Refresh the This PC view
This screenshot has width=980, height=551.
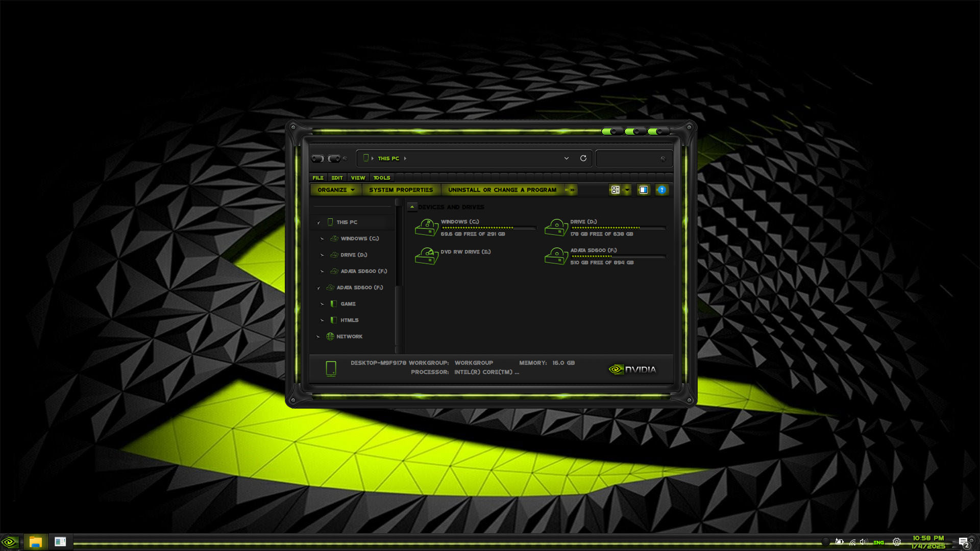coord(583,158)
